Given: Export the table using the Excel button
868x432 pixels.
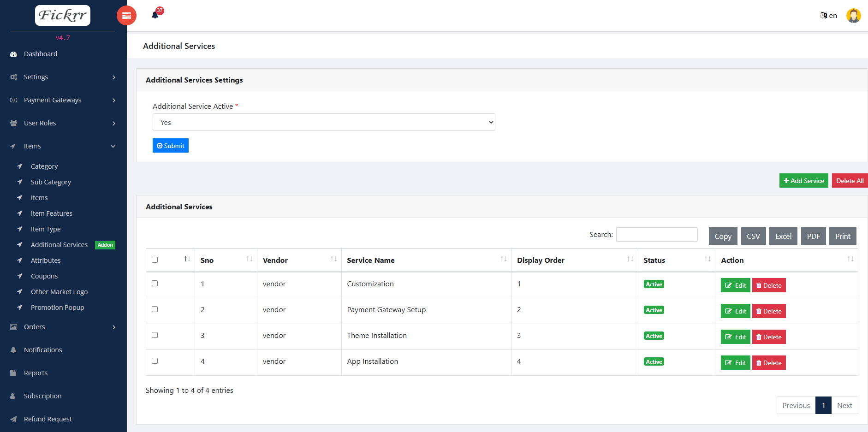Looking at the screenshot, I should [783, 236].
